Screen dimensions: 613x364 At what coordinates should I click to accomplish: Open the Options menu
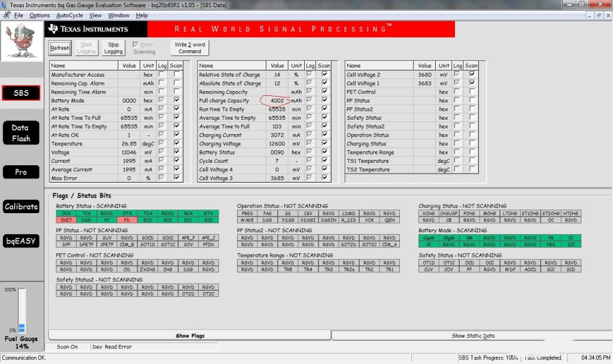[x=40, y=15]
